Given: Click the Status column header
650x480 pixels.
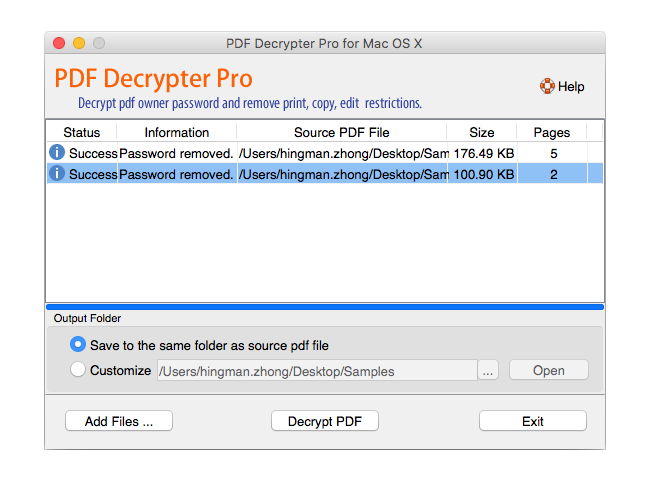Looking at the screenshot, I should coord(82,132).
